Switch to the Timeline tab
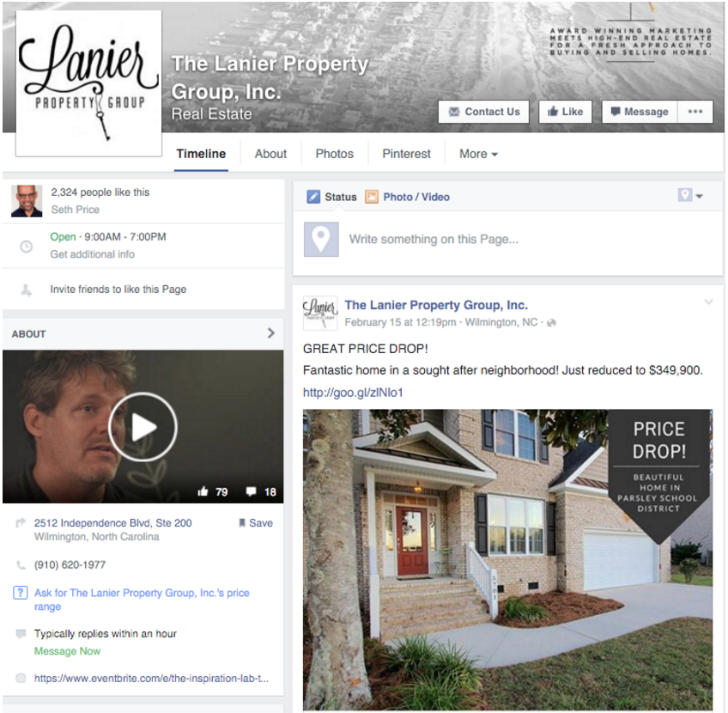Viewport: 728px width, 713px height. pyautogui.click(x=201, y=154)
